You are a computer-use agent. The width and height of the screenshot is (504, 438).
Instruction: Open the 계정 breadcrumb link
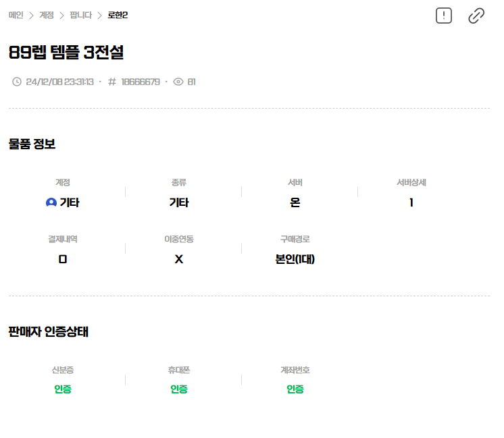point(47,15)
